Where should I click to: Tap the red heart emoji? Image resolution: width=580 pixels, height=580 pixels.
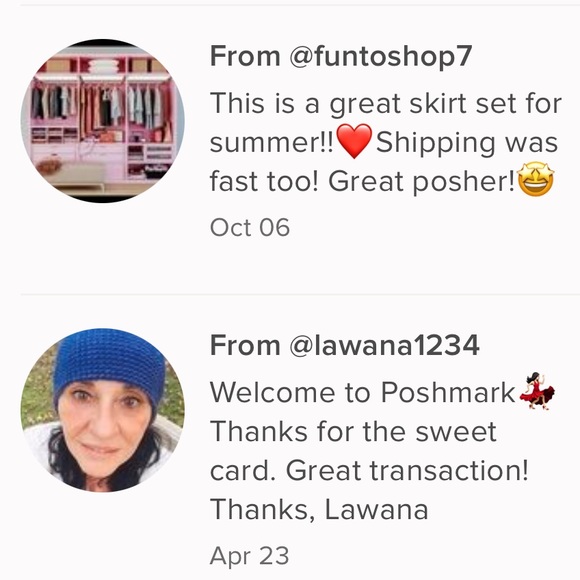click(354, 141)
